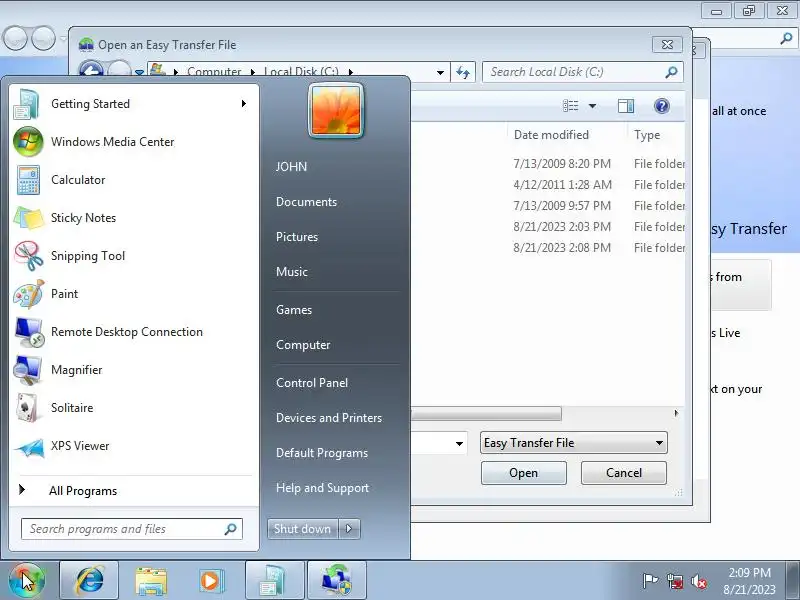Click the user account flower picture
The width and height of the screenshot is (800, 600).
(336, 111)
